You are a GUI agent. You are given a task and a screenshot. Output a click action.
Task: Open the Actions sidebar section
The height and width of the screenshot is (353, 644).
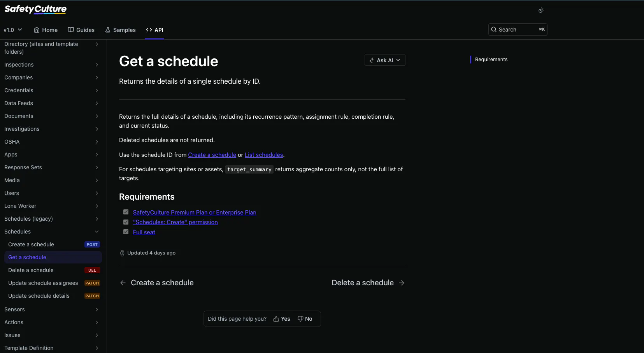click(x=51, y=322)
